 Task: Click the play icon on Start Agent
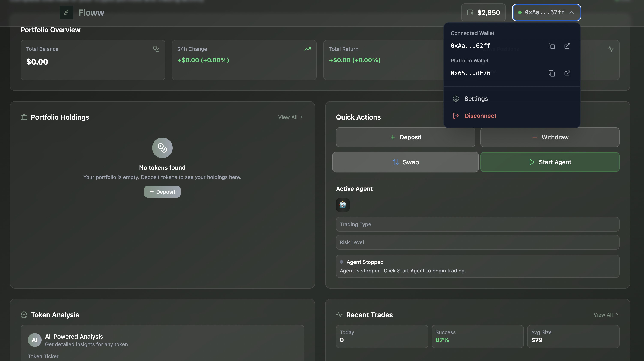532,162
